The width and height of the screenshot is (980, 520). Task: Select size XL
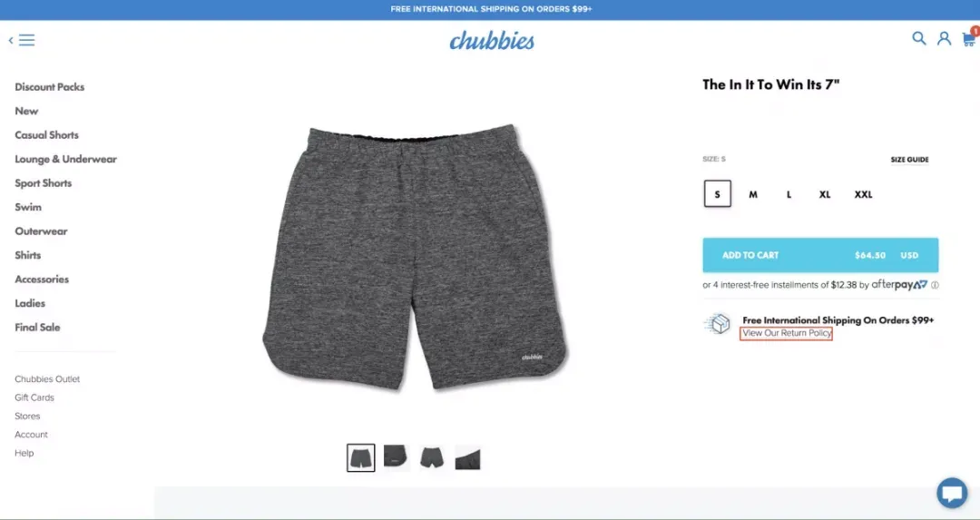pos(825,194)
